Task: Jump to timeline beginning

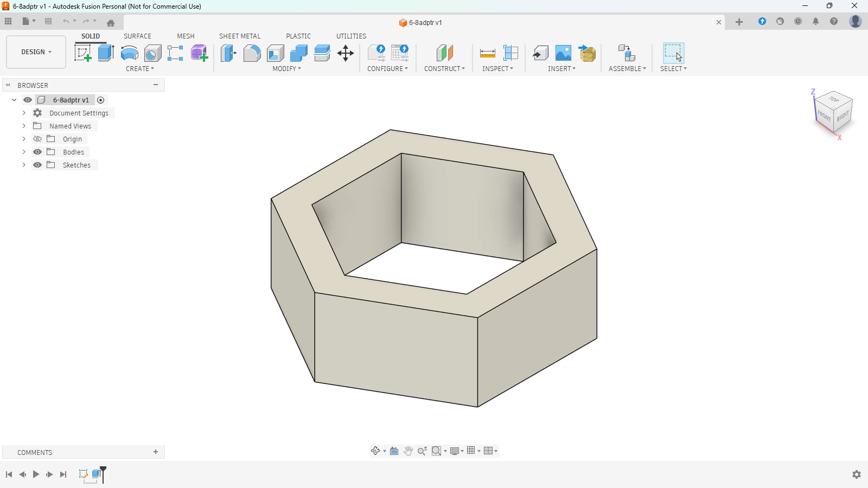Action: [9, 474]
